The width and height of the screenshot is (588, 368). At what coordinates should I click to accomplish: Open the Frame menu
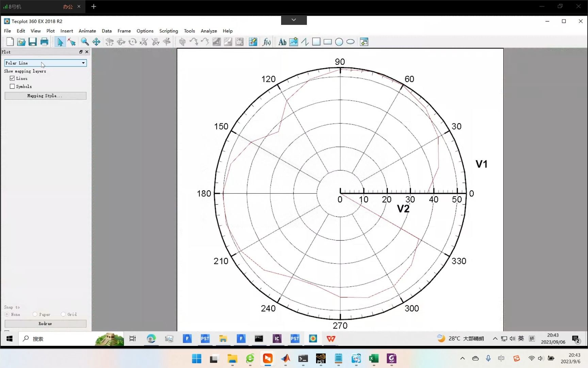124,31
